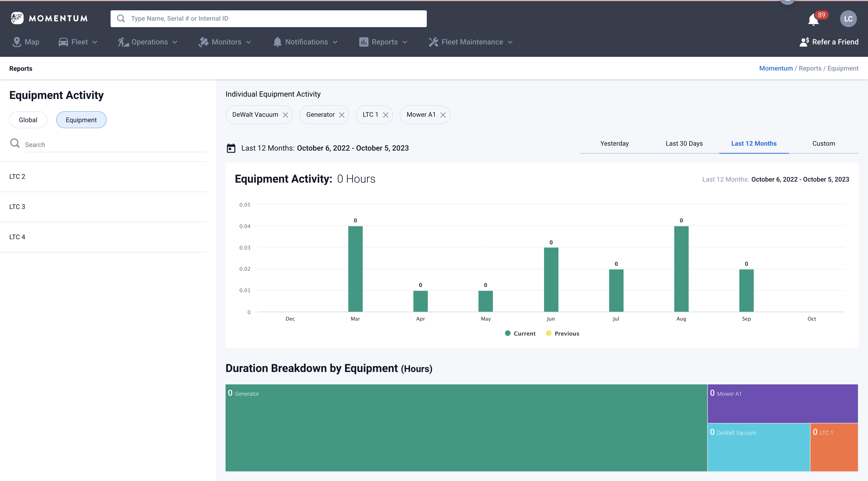The height and width of the screenshot is (481, 868).
Task: Click the Momentum logo icon
Action: 17,18
